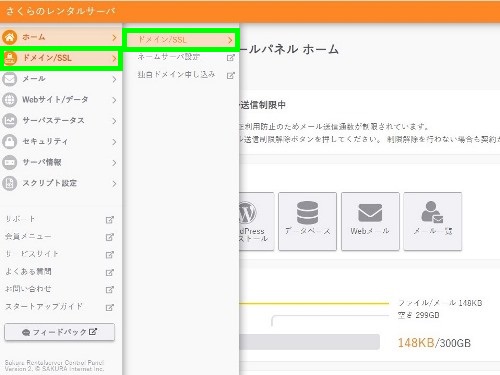Click external-link icon beside サポート
Viewport: 500px width, 375px height.
(x=110, y=220)
